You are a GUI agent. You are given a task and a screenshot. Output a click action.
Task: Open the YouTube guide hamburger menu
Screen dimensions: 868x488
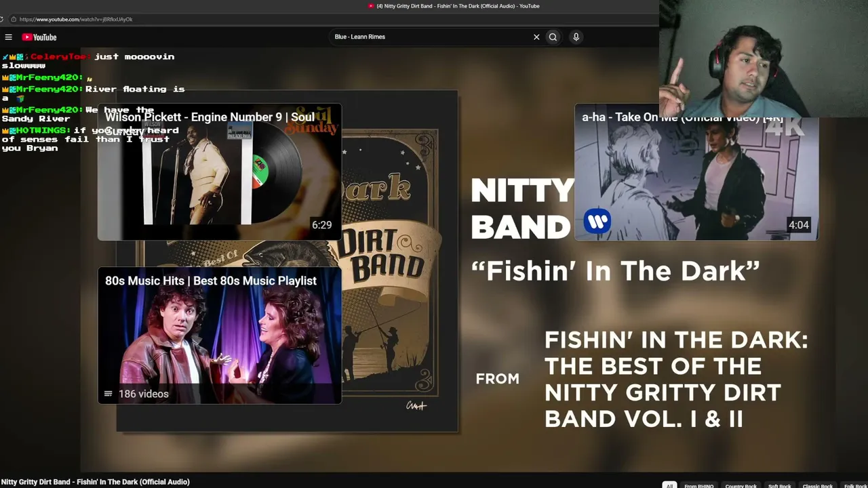[8, 37]
